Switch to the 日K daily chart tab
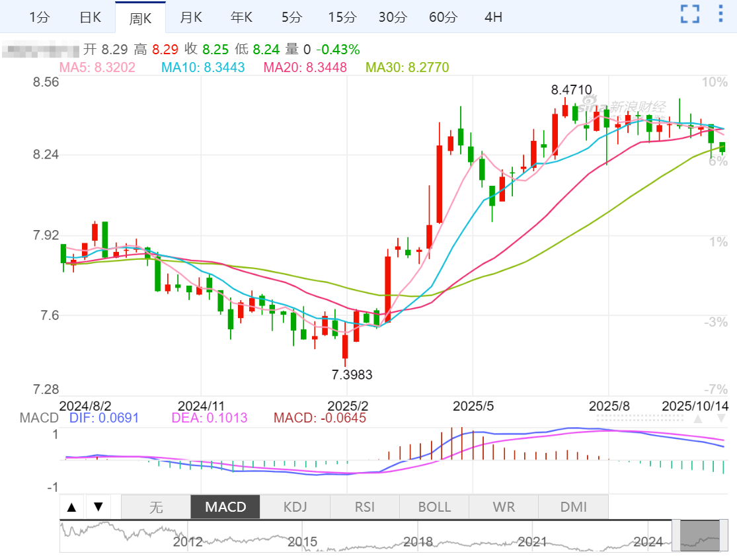 pos(90,17)
